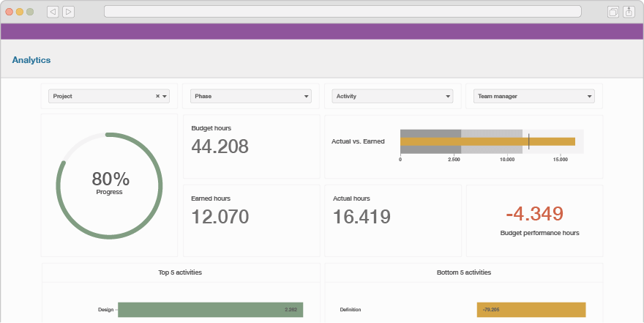Click the green maximize window button
Image resolution: width=644 pixels, height=323 pixels.
click(30, 12)
